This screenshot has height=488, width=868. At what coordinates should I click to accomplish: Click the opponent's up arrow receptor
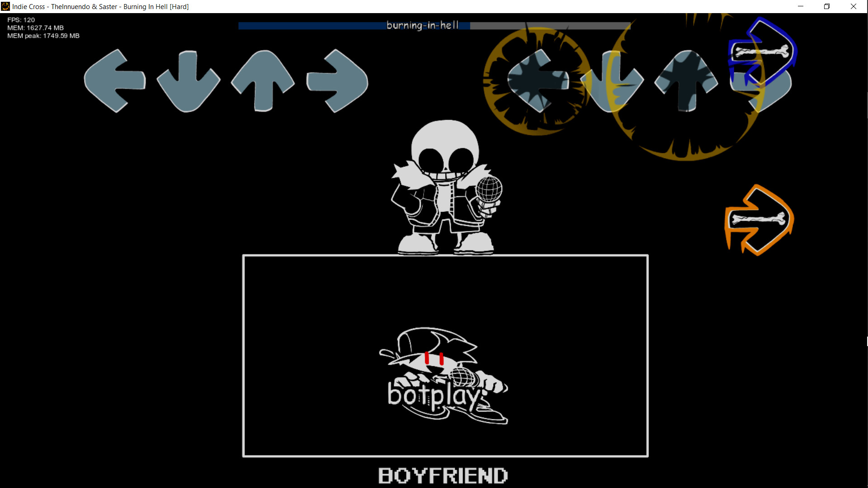tap(263, 80)
